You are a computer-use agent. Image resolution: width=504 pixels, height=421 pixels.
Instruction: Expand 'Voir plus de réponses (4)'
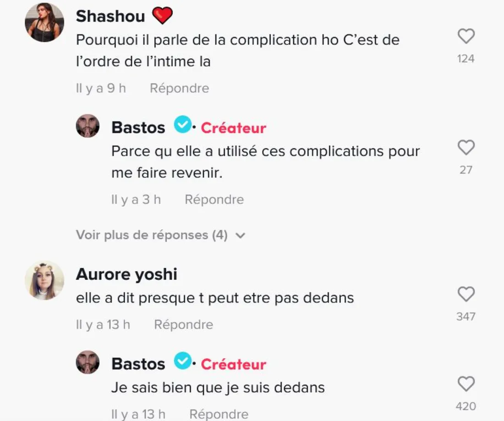(x=152, y=235)
